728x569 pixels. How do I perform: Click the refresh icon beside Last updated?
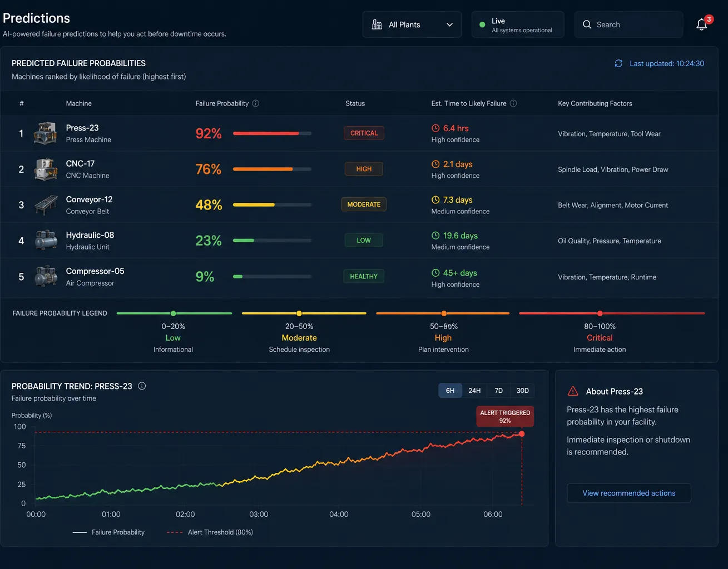[x=618, y=63]
